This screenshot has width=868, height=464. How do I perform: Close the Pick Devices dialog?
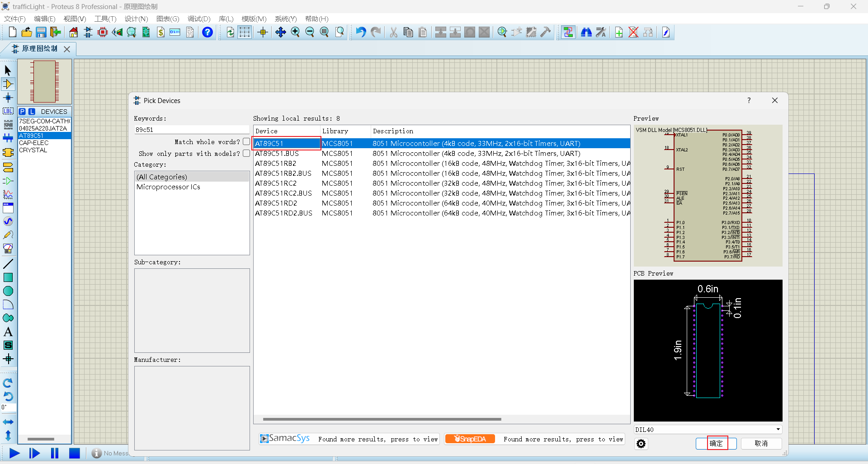(775, 100)
